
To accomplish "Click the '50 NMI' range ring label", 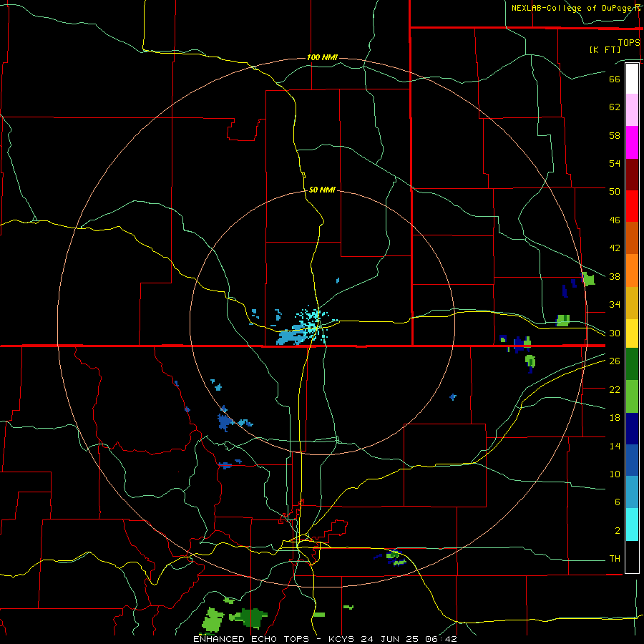I will 322,190.
